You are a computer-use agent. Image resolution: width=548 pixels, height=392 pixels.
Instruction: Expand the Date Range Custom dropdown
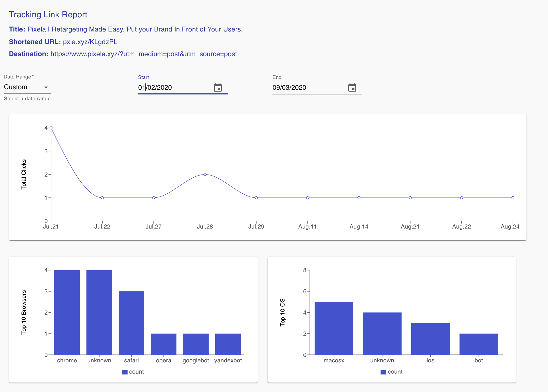[24, 87]
